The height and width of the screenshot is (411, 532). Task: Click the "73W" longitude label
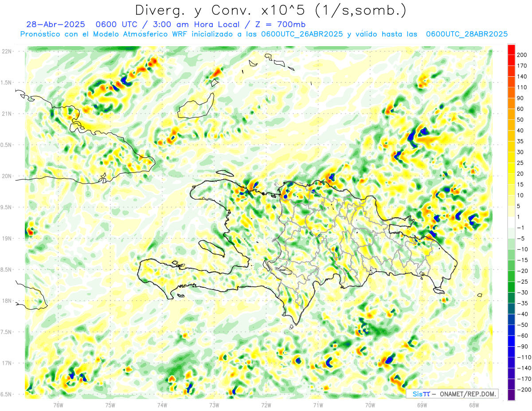pos(214,405)
